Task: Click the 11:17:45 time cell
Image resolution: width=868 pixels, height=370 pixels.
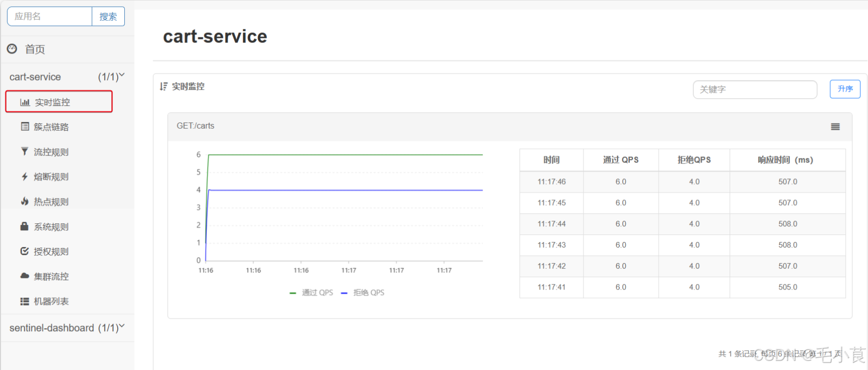Action: [x=551, y=203]
